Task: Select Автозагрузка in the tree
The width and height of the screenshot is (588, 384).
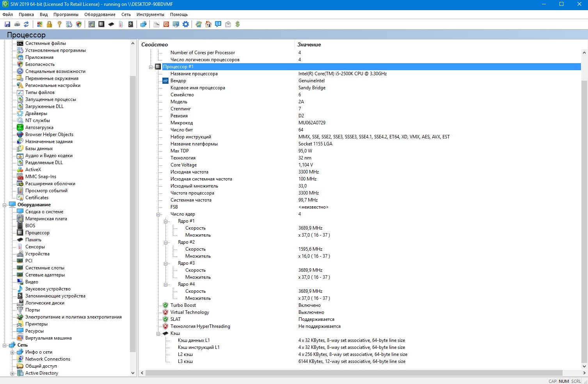Action: pyautogui.click(x=39, y=127)
